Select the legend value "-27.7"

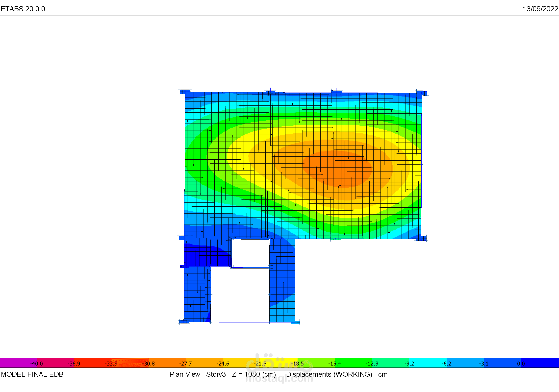[x=185, y=364]
